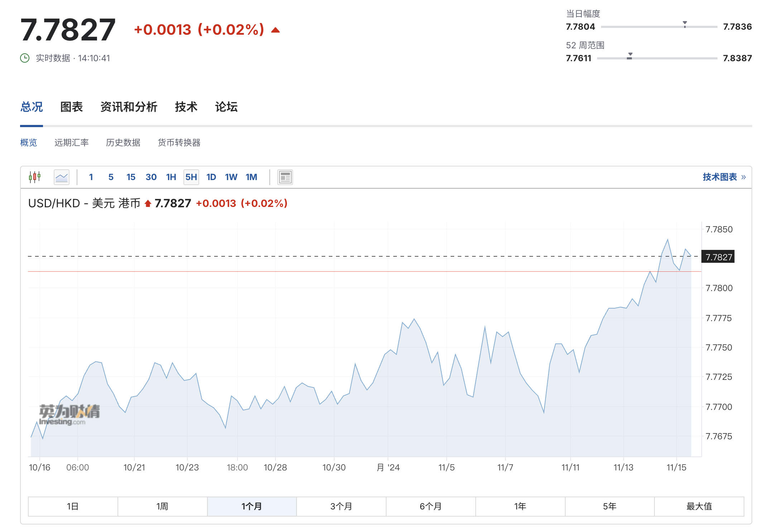Open the 图表 tab

coord(72,107)
